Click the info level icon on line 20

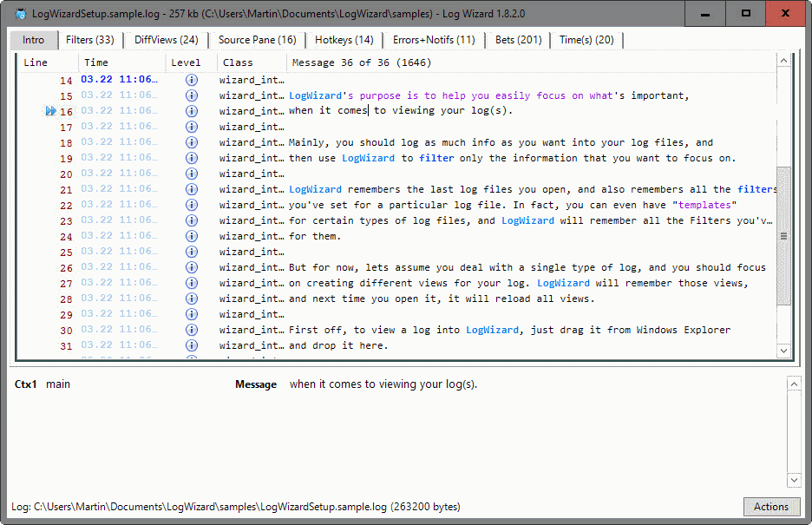pos(192,174)
